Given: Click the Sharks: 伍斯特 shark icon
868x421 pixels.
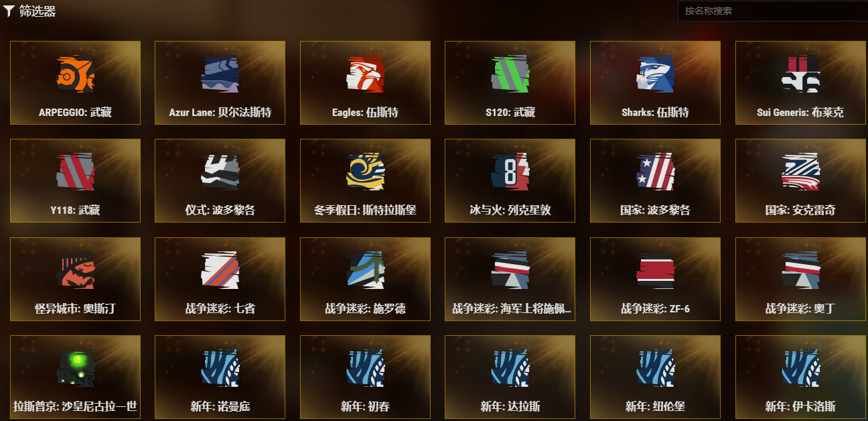Looking at the screenshot, I should click(x=655, y=73).
